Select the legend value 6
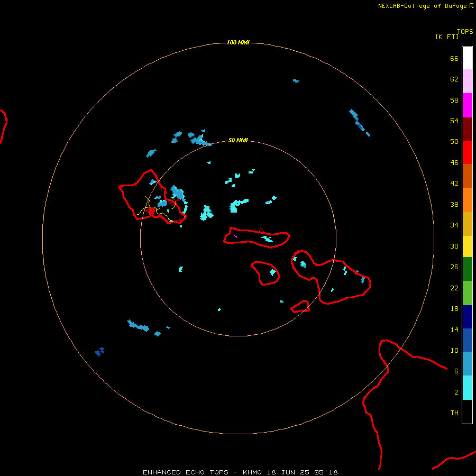The width and height of the screenshot is (476, 476). pos(456,371)
